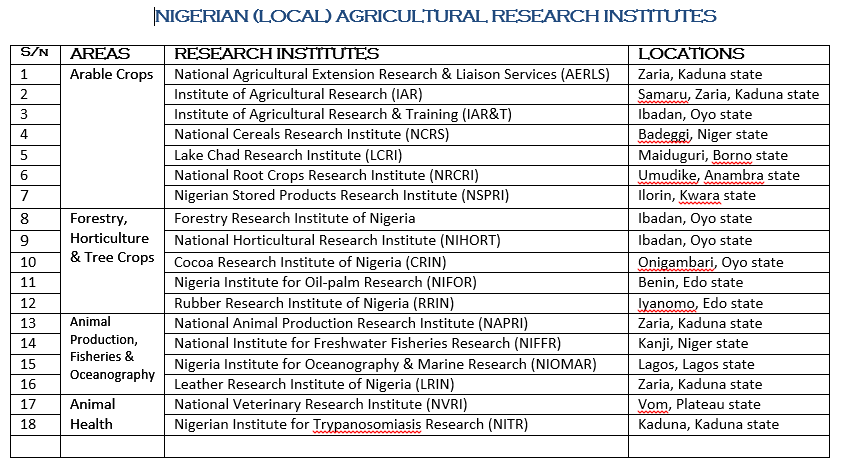Select the "Arable Crops" area cell

pyautogui.click(x=112, y=74)
